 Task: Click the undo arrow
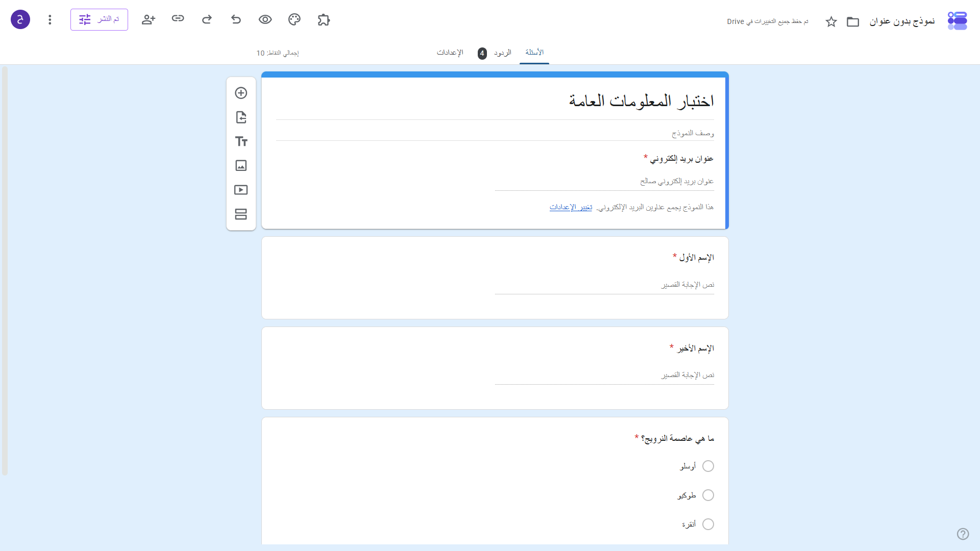(236, 19)
